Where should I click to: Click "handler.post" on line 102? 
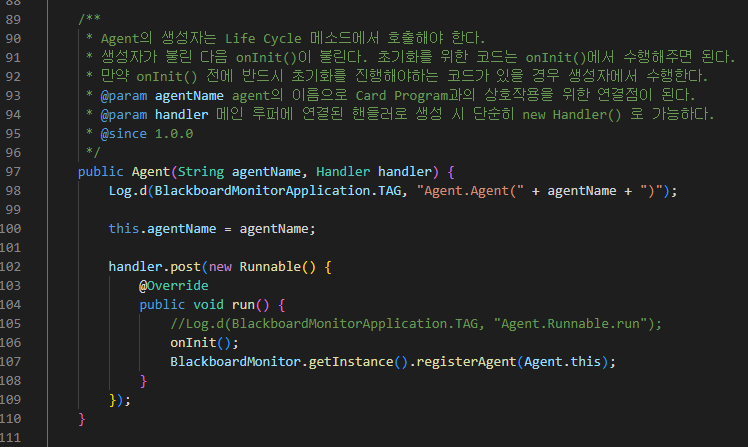155,267
